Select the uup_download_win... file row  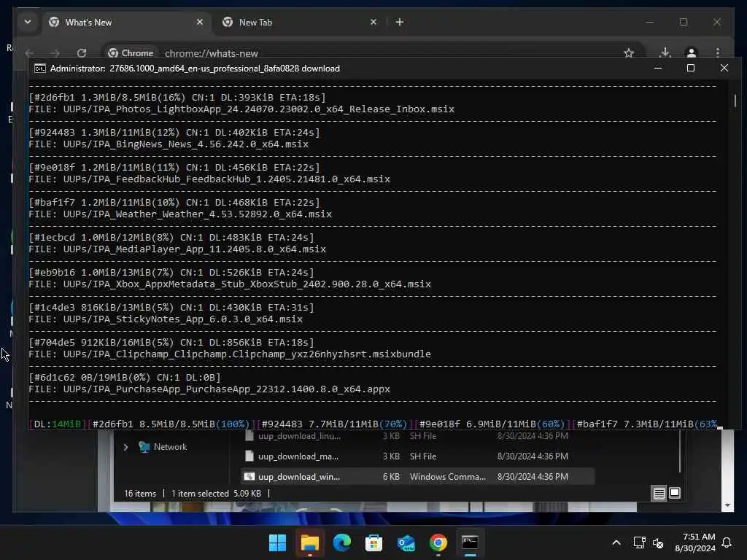pyautogui.click(x=418, y=477)
